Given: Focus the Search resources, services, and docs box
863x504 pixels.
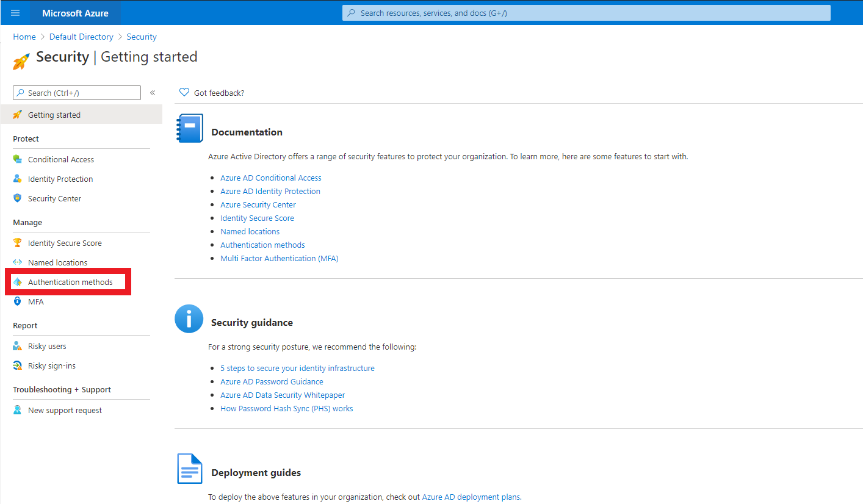Looking at the screenshot, I should (x=587, y=13).
